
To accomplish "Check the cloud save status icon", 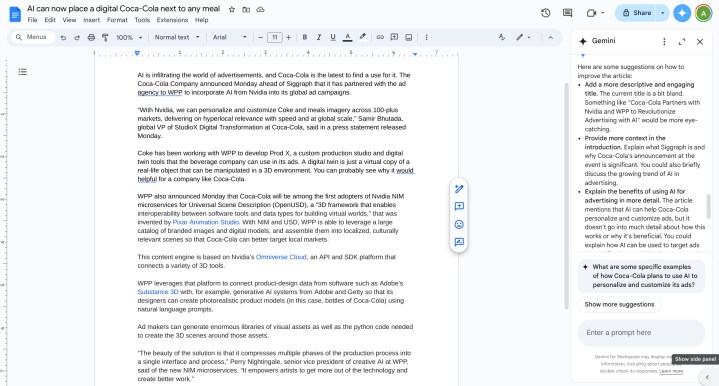I will click(x=260, y=9).
